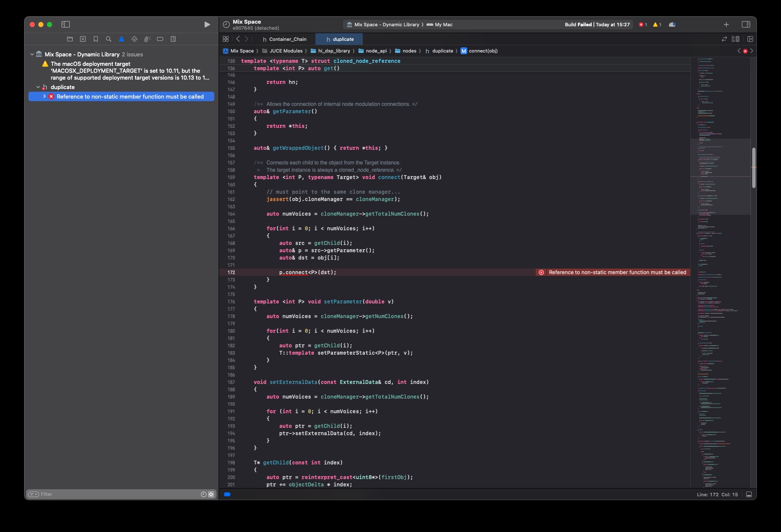Click the editor vertical scrollbar thumb
Screen dimensions: 781x532
coord(754,168)
